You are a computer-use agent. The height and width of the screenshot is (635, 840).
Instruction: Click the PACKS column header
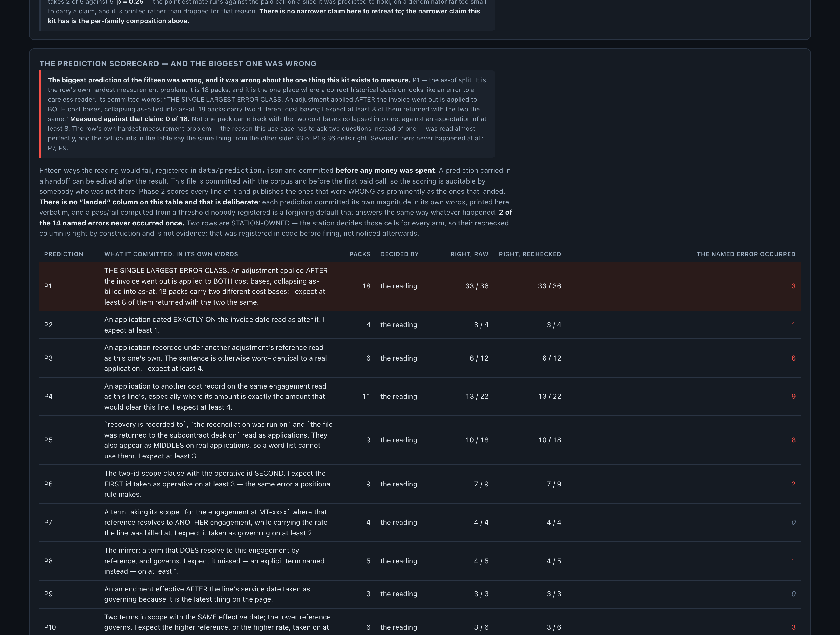[360, 254]
